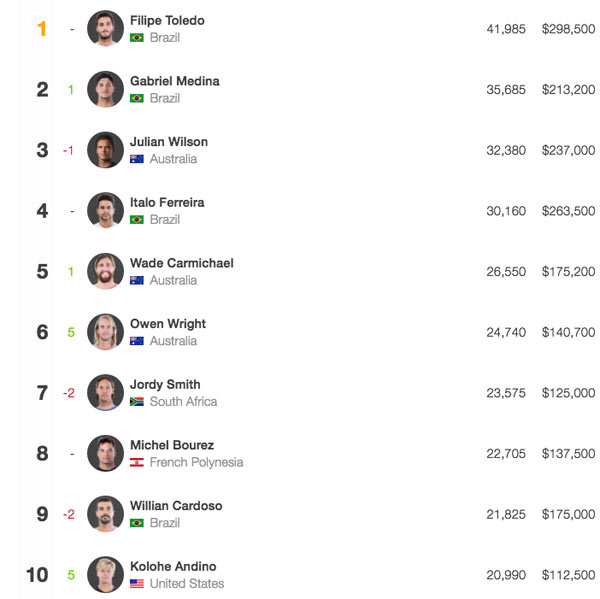Viewport: 600px width, 599px height.
Task: Click the Australia flag under Owen Wright
Action: coord(137,341)
